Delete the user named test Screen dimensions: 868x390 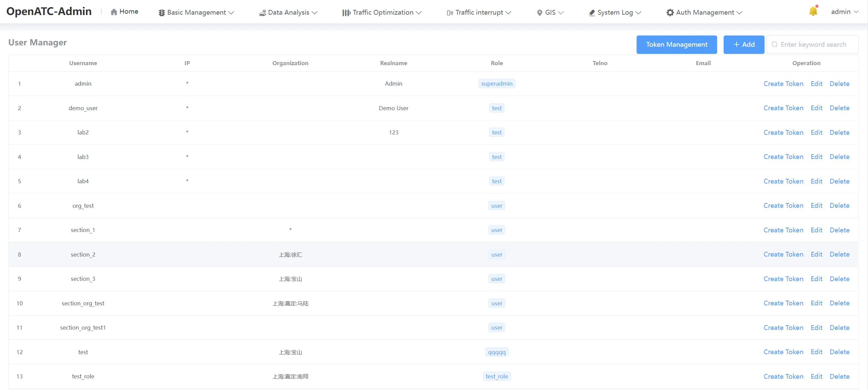coord(839,352)
